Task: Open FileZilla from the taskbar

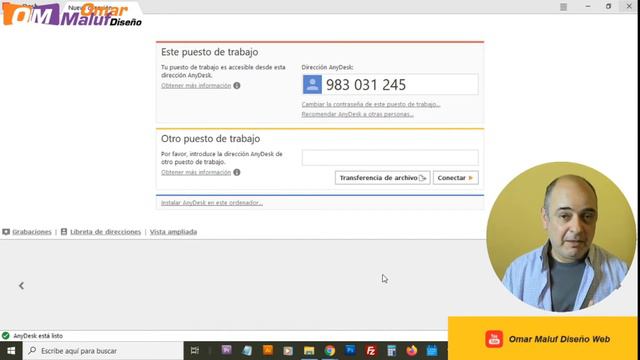Action: [x=371, y=351]
